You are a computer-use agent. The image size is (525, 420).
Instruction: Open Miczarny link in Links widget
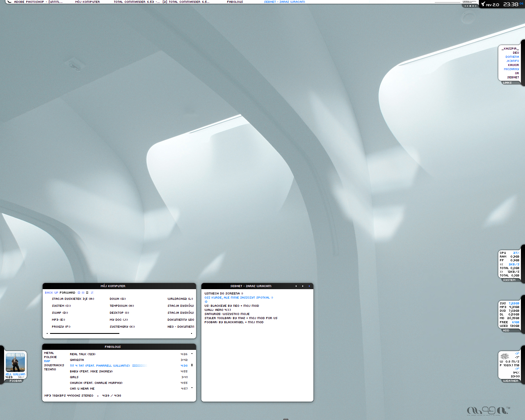[x=511, y=69]
